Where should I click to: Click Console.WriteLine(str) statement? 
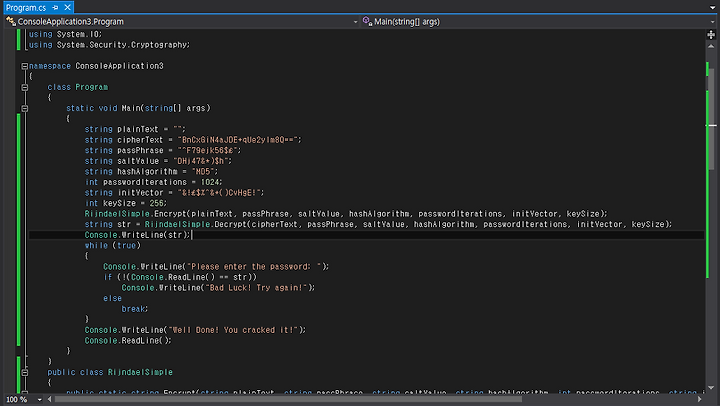pos(137,235)
